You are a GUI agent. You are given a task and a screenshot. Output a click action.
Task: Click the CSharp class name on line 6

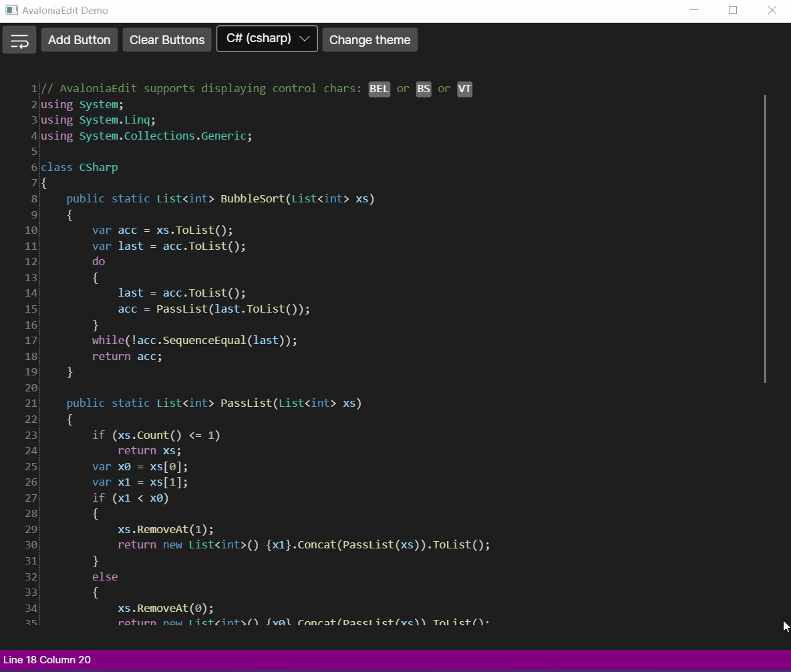98,168
